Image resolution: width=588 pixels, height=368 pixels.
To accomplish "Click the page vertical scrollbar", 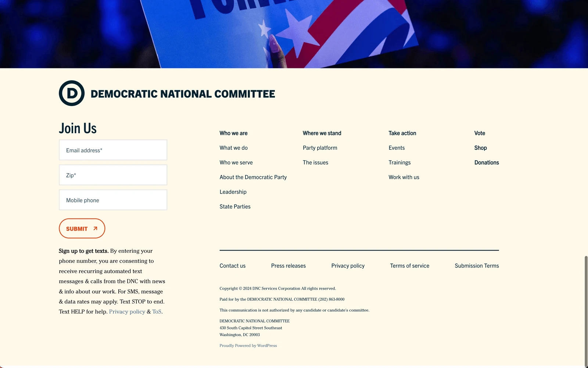I will [586, 311].
